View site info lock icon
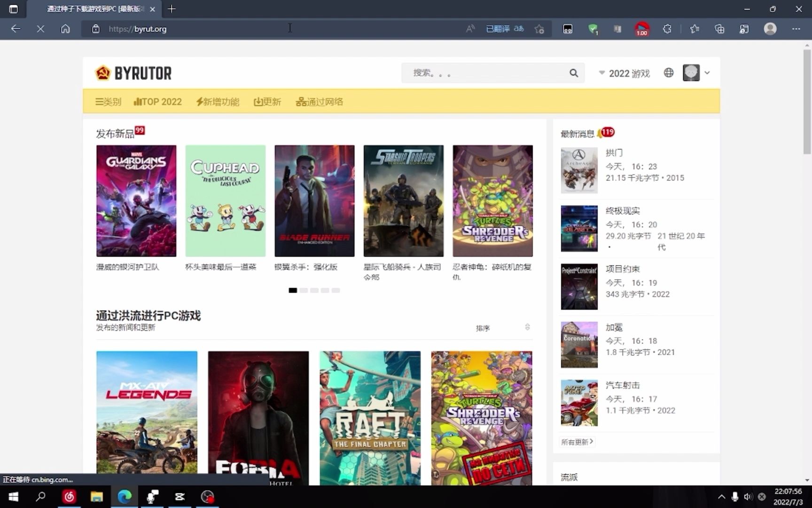 (95, 29)
